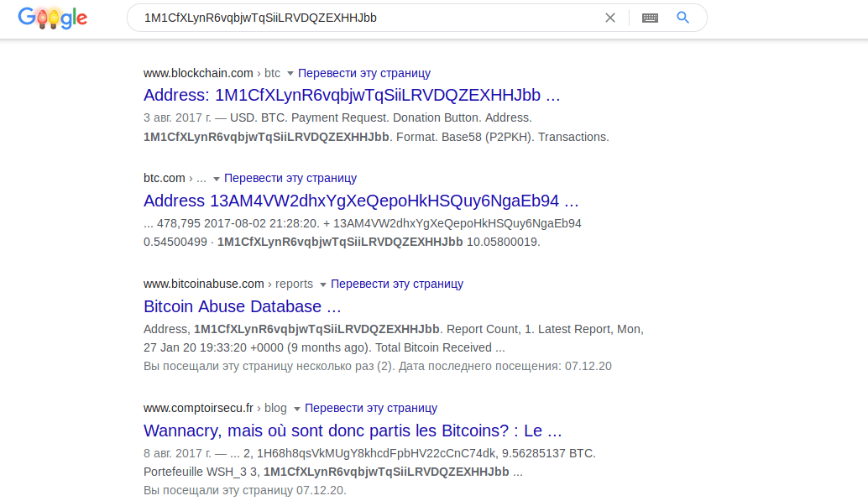This screenshot has width=868, height=501.
Task: Click snippet text '478,795 2017-08-02 21:28:20'
Action: [238, 224]
